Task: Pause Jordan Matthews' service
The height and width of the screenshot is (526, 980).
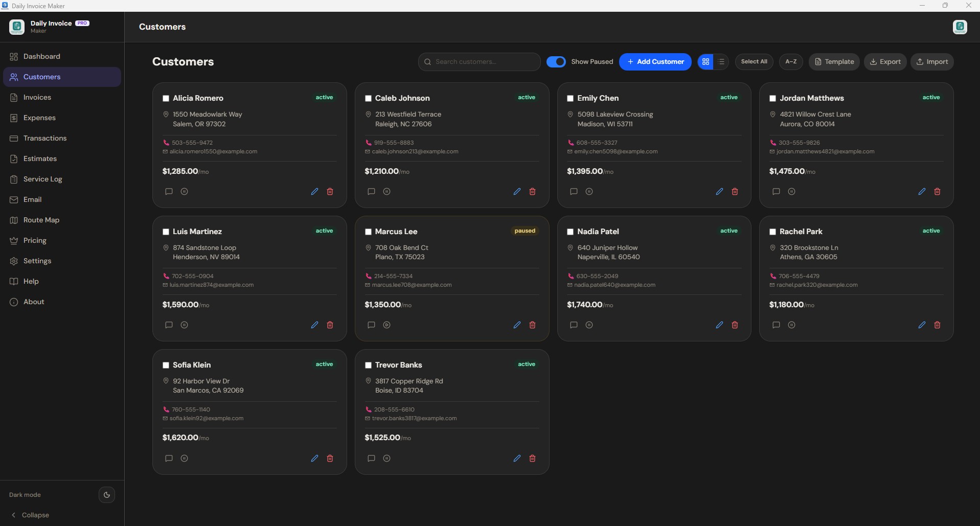Action: pos(791,192)
